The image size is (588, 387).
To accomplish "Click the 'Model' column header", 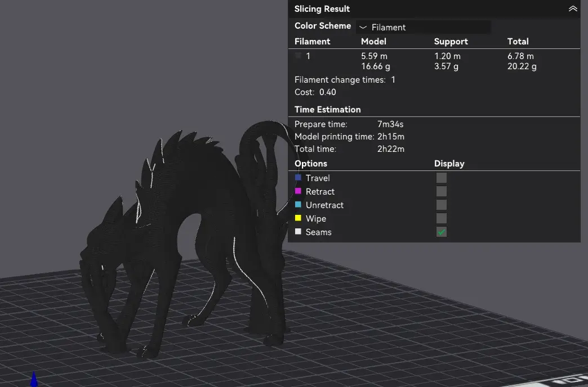I will (x=373, y=41).
